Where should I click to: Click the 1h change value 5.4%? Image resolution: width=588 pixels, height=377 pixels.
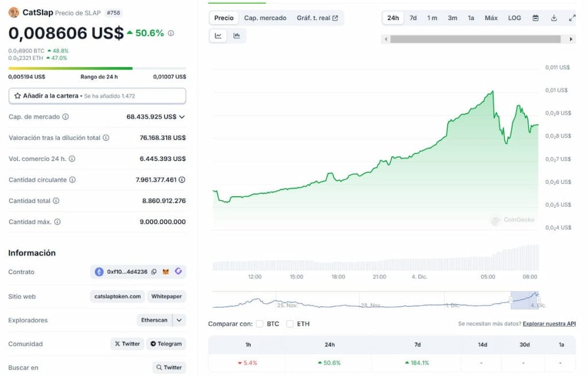click(x=247, y=363)
